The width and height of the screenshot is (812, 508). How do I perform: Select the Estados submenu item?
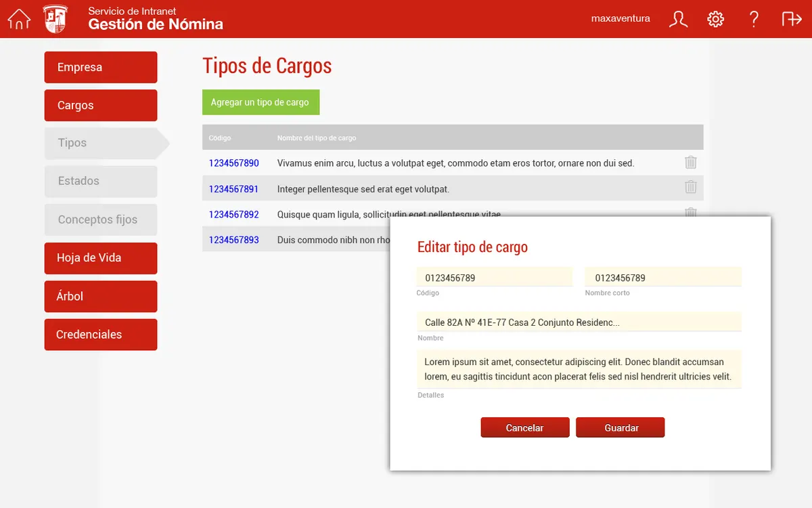[x=101, y=181]
